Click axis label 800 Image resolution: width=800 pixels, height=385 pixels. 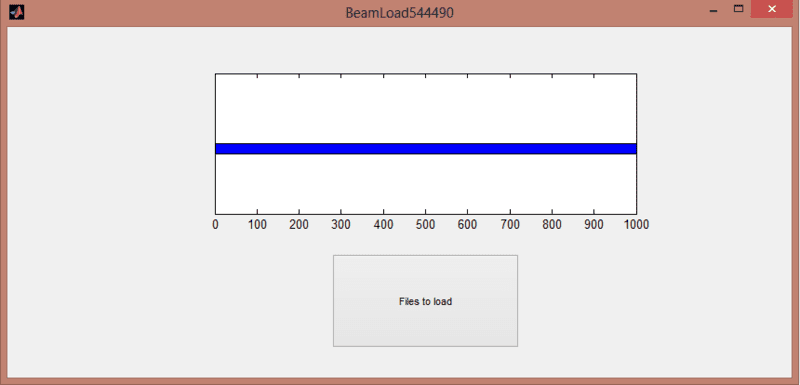coord(552,225)
